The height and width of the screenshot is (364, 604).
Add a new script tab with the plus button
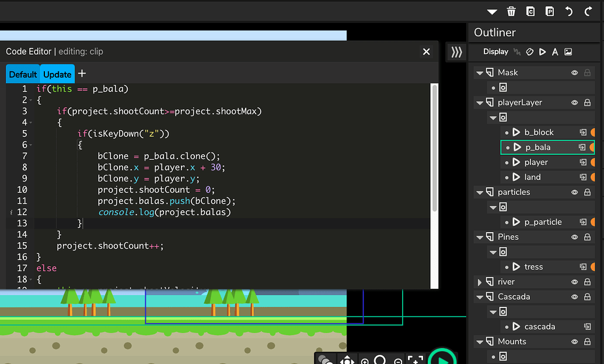point(82,73)
